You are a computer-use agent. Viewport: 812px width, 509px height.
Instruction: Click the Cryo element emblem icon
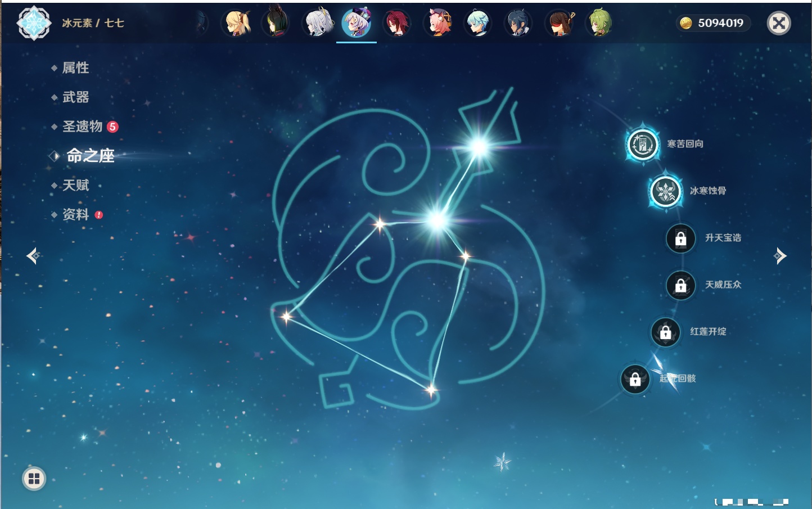tap(34, 23)
